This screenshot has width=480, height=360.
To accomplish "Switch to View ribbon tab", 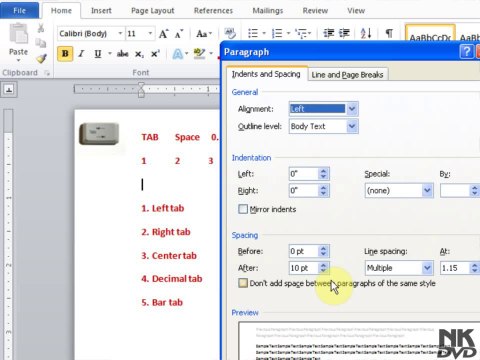I will coord(356,11).
